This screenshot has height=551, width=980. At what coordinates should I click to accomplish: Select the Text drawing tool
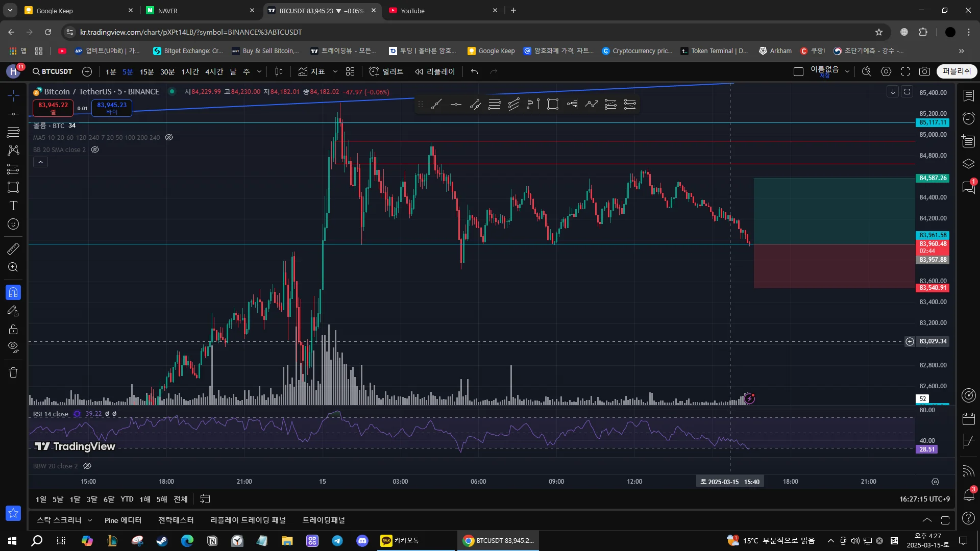coord(13,206)
